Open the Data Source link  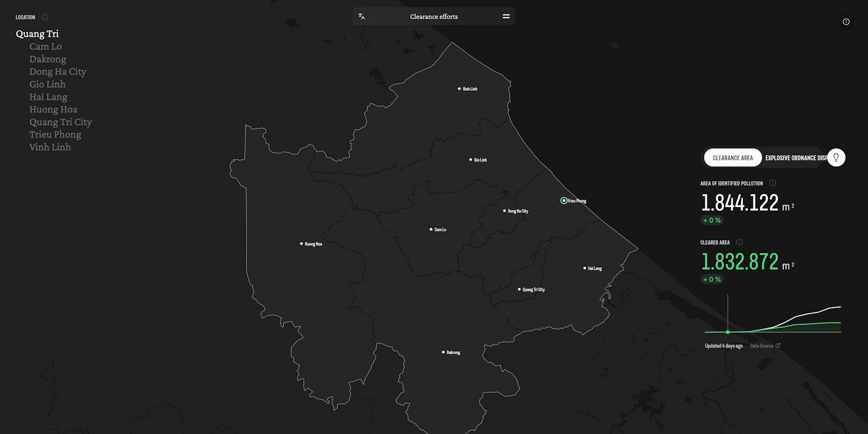coord(764,346)
